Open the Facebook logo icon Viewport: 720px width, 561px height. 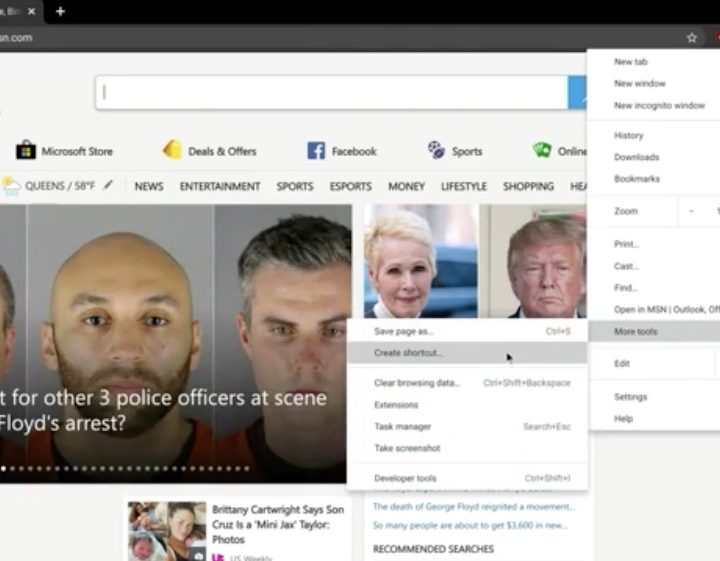(x=316, y=151)
